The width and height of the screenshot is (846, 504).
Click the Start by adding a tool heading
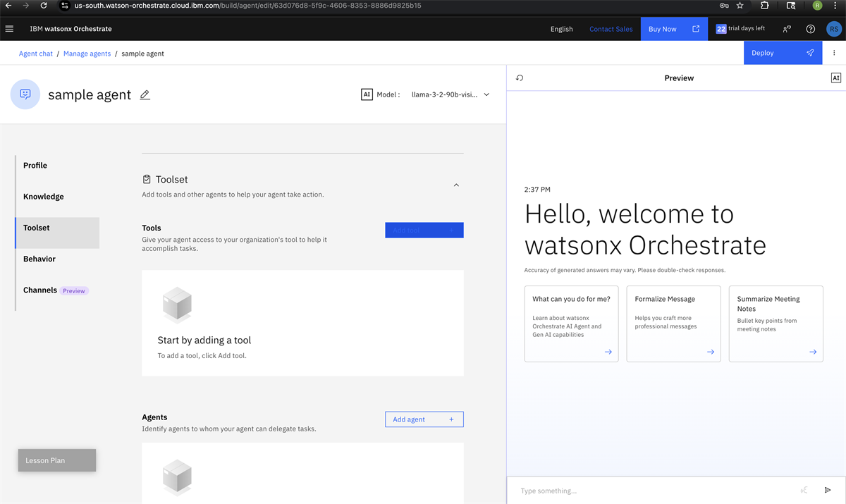[204, 340]
